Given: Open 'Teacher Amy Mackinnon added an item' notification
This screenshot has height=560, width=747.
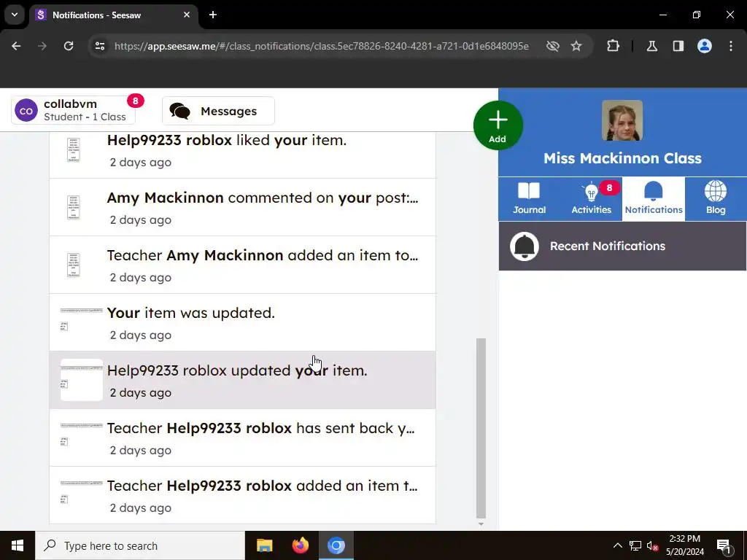Looking at the screenshot, I should 242,265.
